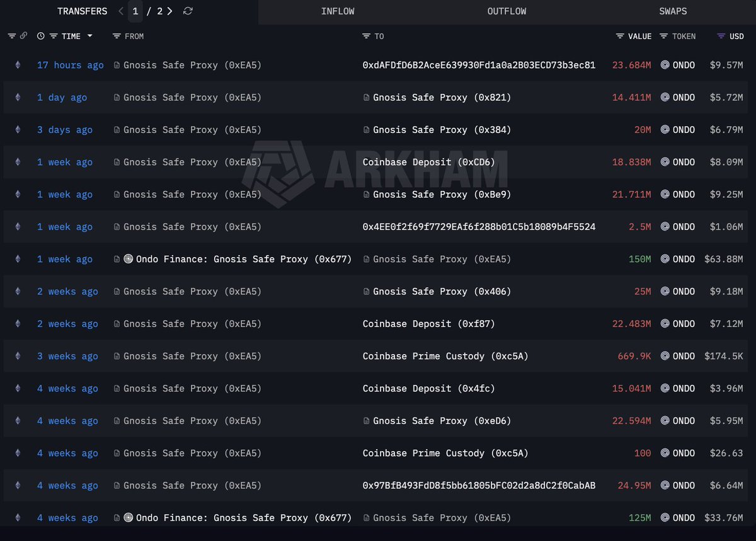This screenshot has height=541, width=756.
Task: Click Ondo Finance logo in 150M row
Action: pyautogui.click(x=129, y=259)
